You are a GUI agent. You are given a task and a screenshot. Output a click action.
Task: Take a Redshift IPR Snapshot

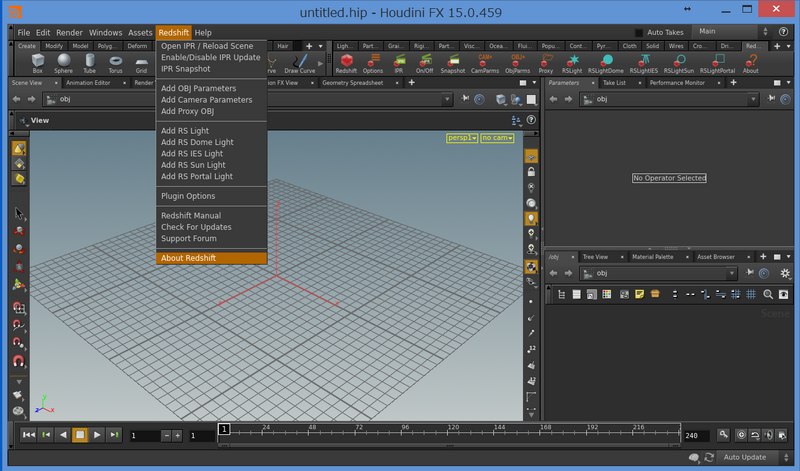click(453, 63)
